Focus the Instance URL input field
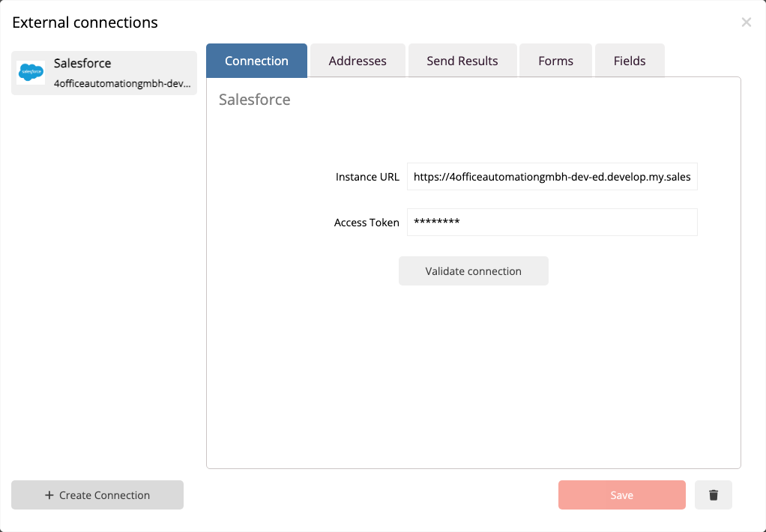Viewport: 766px width, 532px height. coord(552,176)
